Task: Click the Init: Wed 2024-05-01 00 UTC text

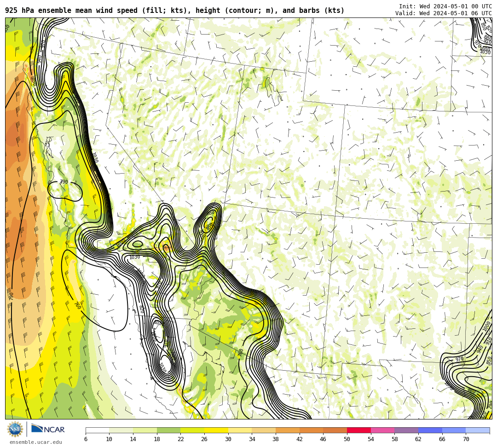Action: pyautogui.click(x=445, y=6)
